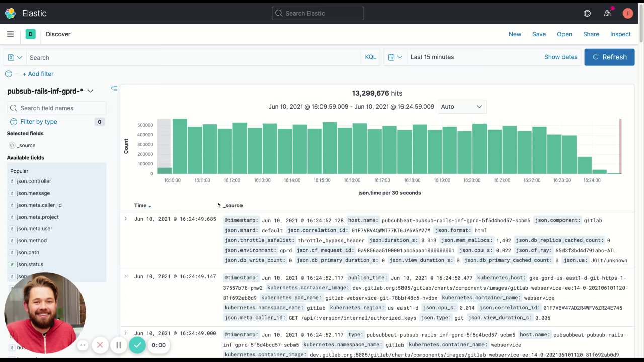Click the json.meta.caller_id type icon

(12, 205)
